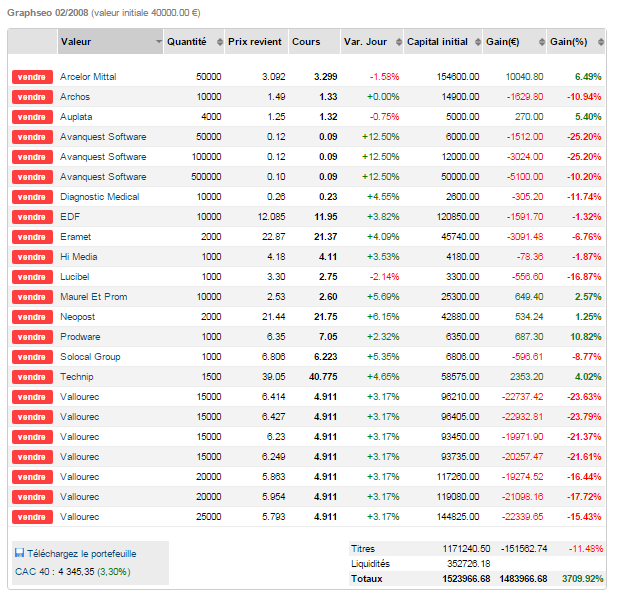
Task: Open the Eramet stock name
Action: [x=75, y=237]
